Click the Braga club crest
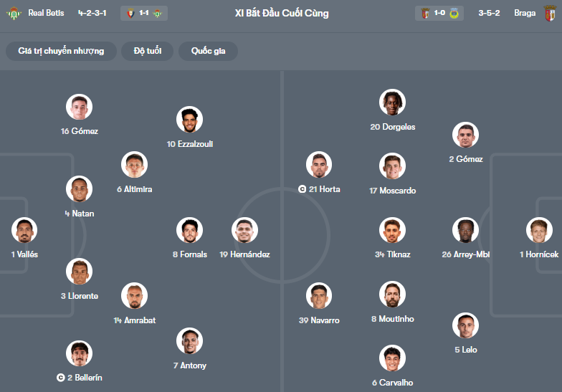The height and width of the screenshot is (392, 562). click(550, 13)
